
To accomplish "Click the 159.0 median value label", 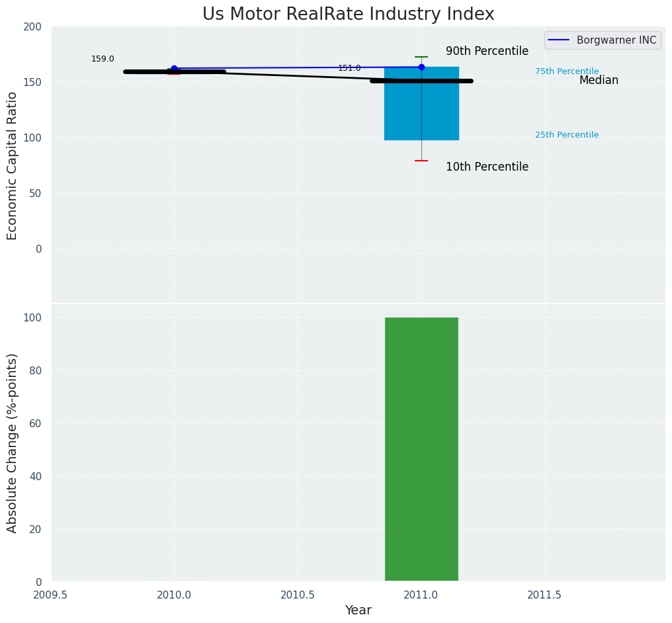I will coord(103,59).
